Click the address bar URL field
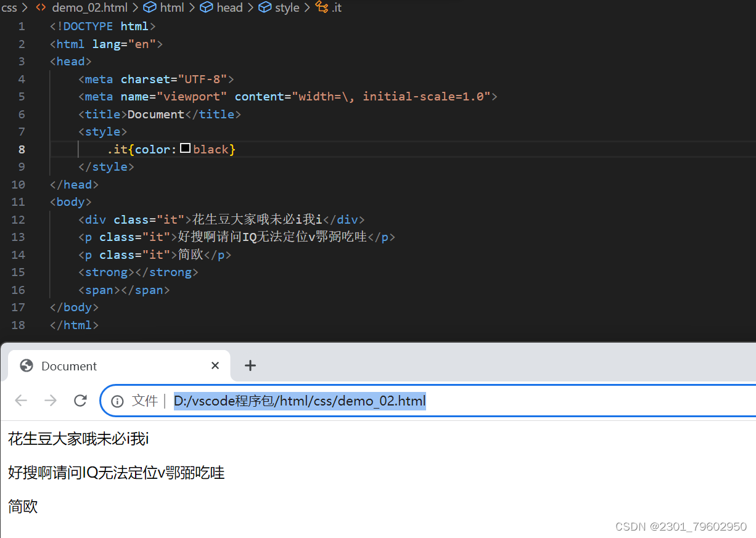The width and height of the screenshot is (756, 538). [429, 401]
